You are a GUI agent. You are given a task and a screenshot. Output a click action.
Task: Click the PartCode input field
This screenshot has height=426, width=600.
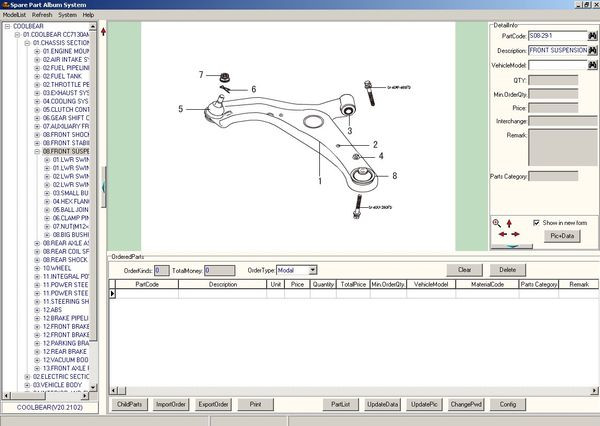[x=555, y=35]
